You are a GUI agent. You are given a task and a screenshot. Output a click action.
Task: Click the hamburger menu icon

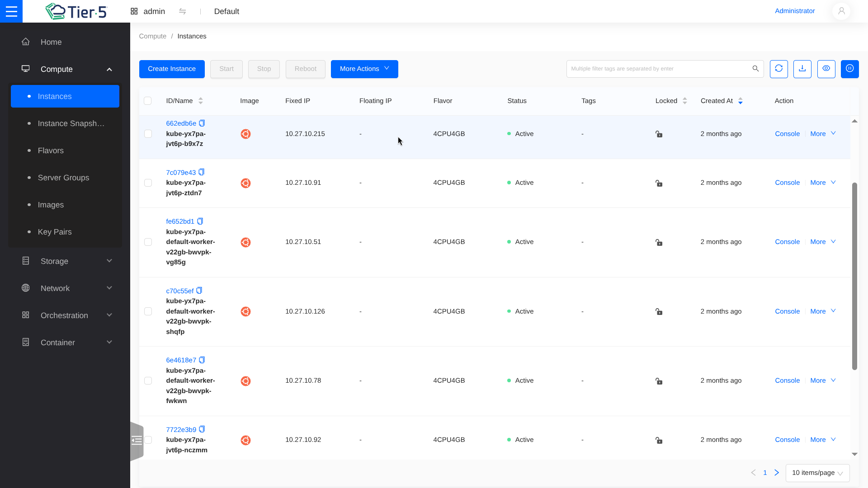(x=11, y=11)
